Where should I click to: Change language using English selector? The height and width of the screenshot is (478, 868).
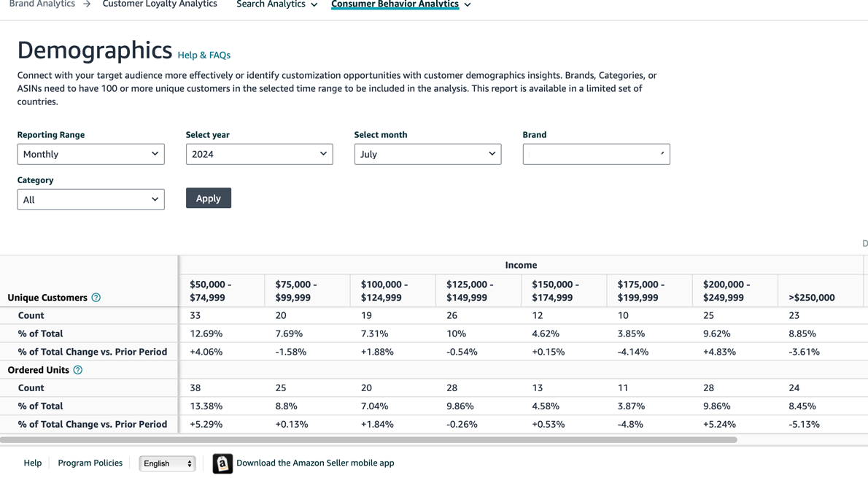167,463
